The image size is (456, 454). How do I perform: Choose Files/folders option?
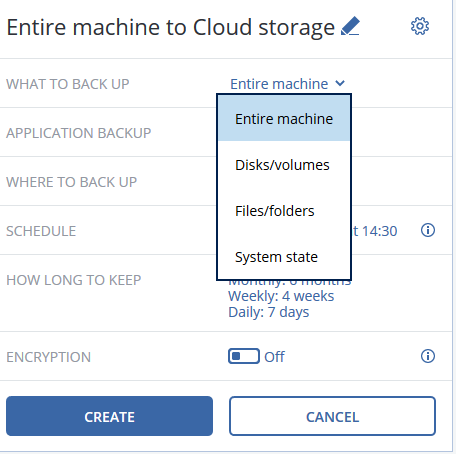pyautogui.click(x=284, y=211)
